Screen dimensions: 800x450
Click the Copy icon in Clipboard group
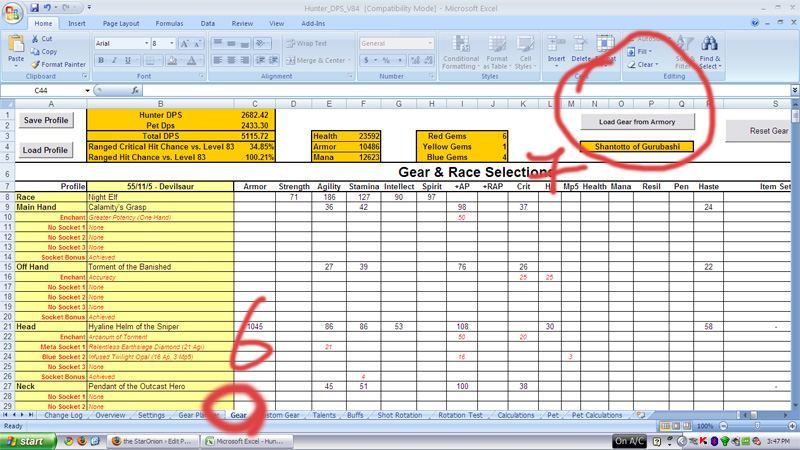coord(35,52)
